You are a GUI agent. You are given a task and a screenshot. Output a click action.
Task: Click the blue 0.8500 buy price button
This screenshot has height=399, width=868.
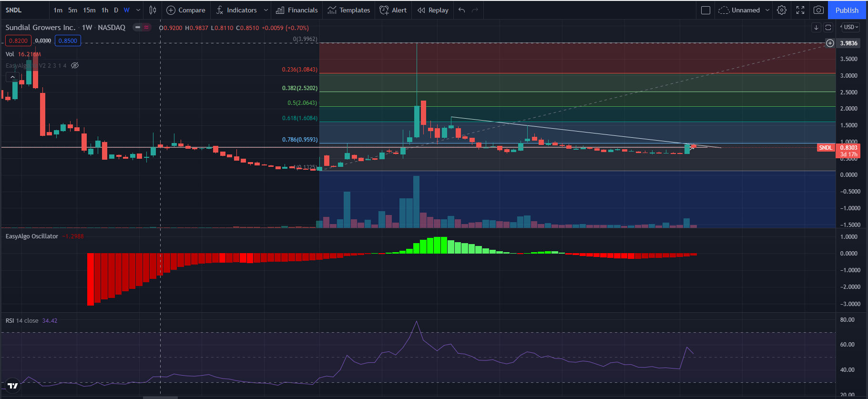pyautogui.click(x=68, y=41)
